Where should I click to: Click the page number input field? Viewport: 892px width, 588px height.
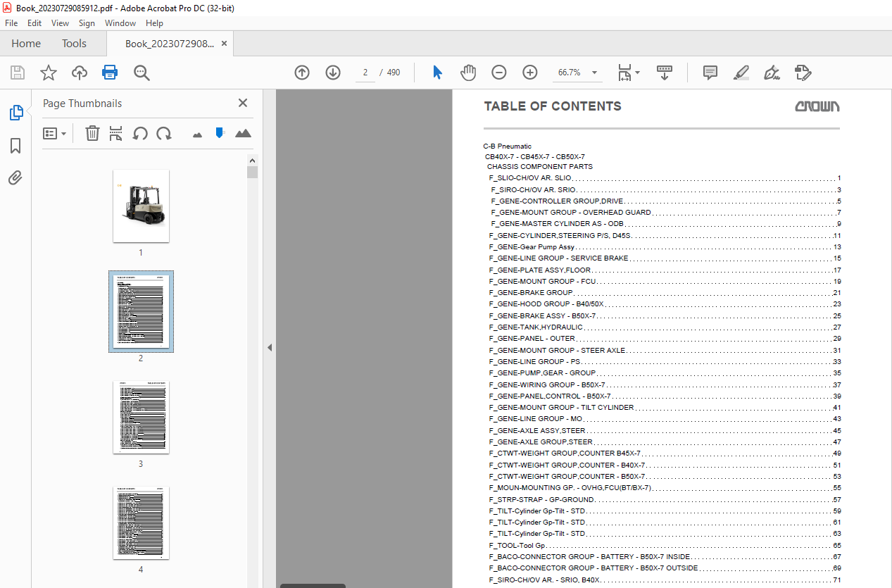365,73
